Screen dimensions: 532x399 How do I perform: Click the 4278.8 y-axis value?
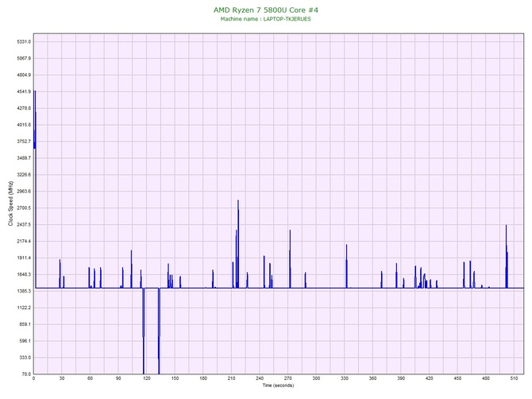pyautogui.click(x=24, y=108)
